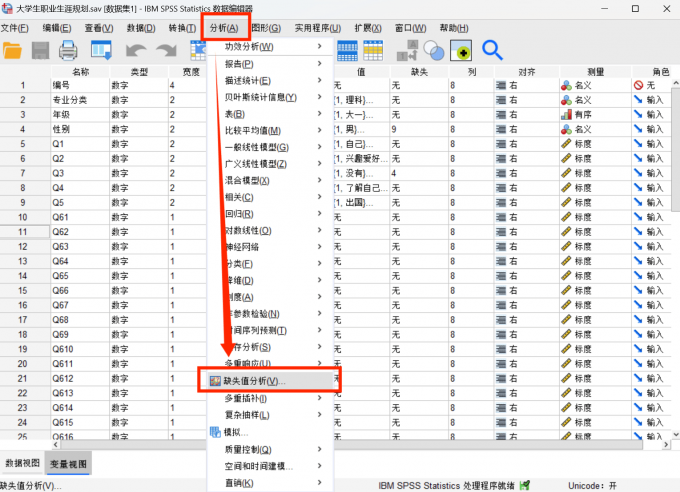This screenshot has width=680, height=492.
Task: Click the Value labels toolbar icon
Action: pos(408,51)
